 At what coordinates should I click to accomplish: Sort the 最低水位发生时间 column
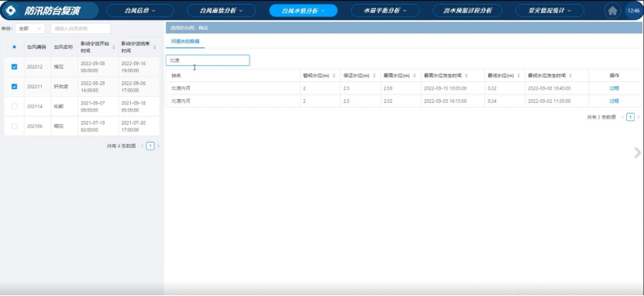[x=570, y=75]
